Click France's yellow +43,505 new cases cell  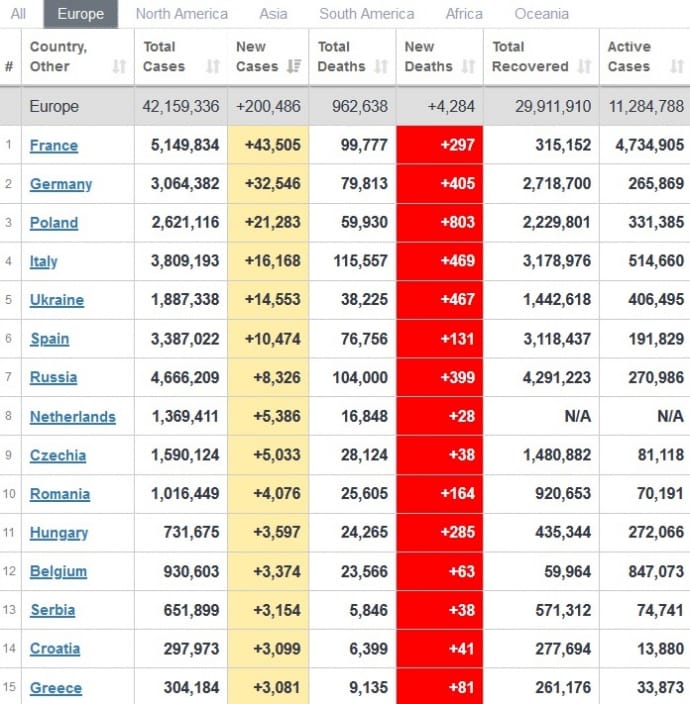pyautogui.click(x=268, y=145)
